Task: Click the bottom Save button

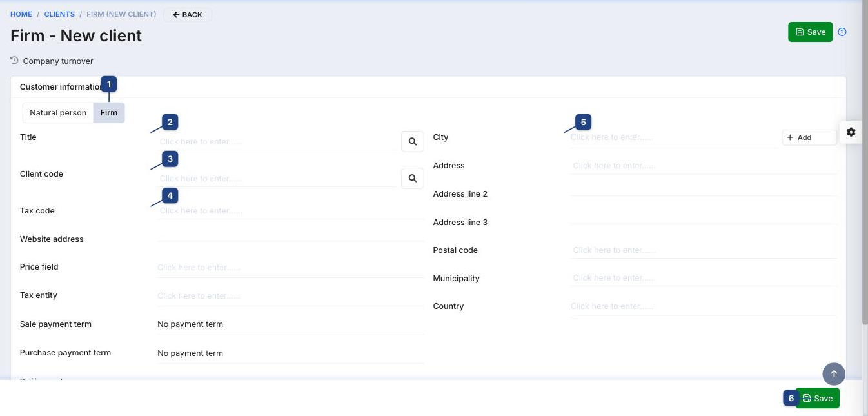Action: pos(818,398)
